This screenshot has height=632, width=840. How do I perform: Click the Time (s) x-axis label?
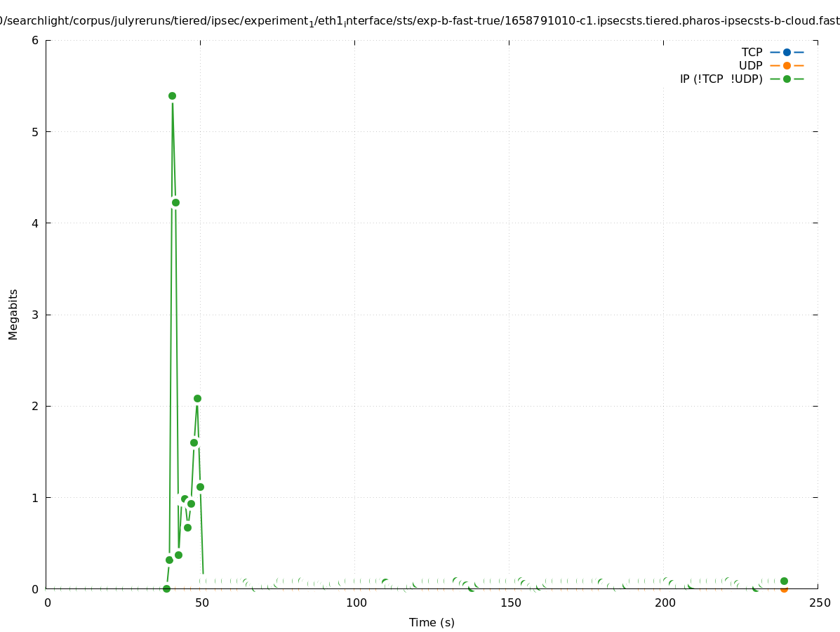pos(432,622)
